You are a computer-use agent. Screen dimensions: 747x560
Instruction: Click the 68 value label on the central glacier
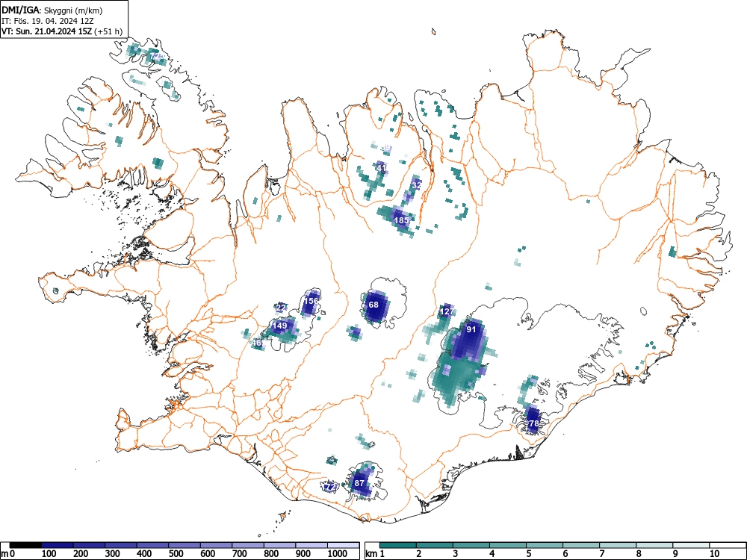tap(373, 305)
